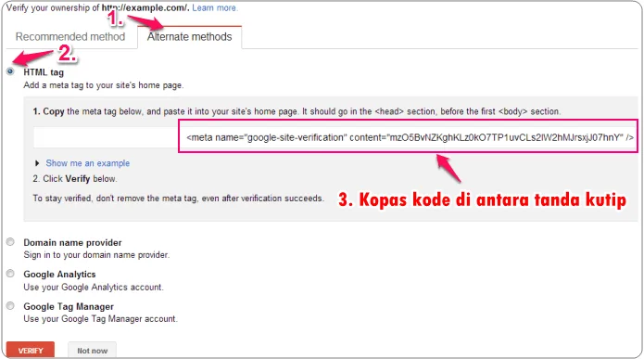Image resolution: width=644 pixels, height=359 pixels.
Task: Click 'Sign in to your domain name provider.'
Action: coord(96,255)
